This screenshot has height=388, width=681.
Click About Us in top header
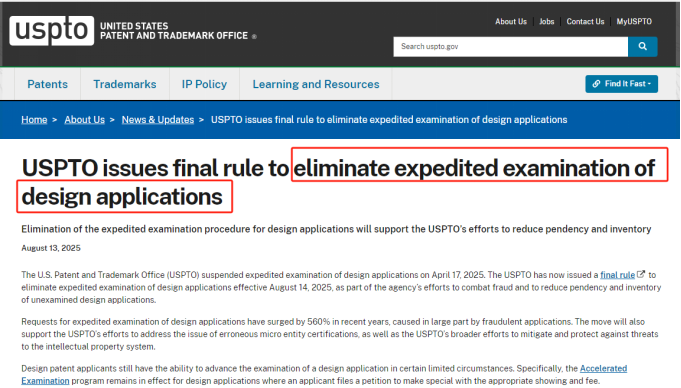(511, 21)
